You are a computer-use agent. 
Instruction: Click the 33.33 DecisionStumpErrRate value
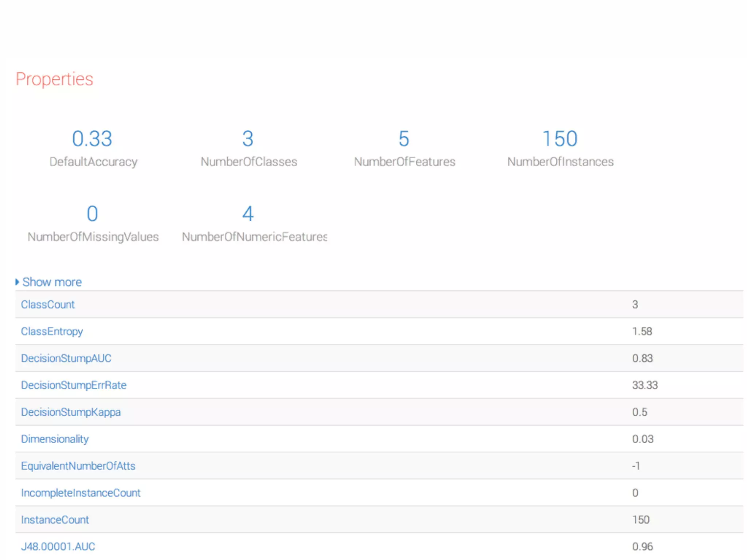coord(645,385)
